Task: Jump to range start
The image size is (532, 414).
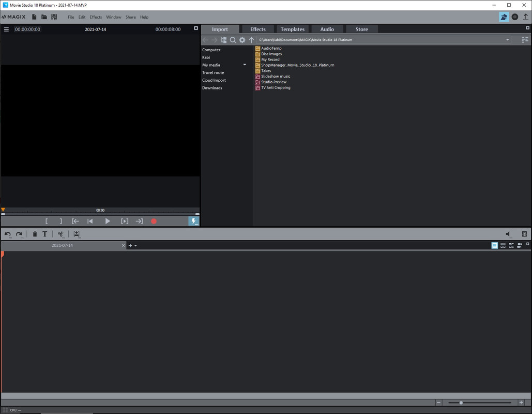Action: pyautogui.click(x=75, y=221)
